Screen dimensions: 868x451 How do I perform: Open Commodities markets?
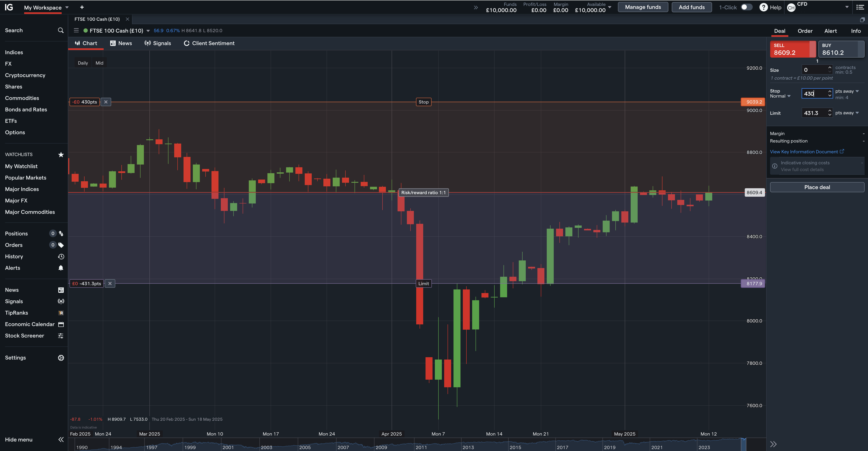tap(22, 98)
